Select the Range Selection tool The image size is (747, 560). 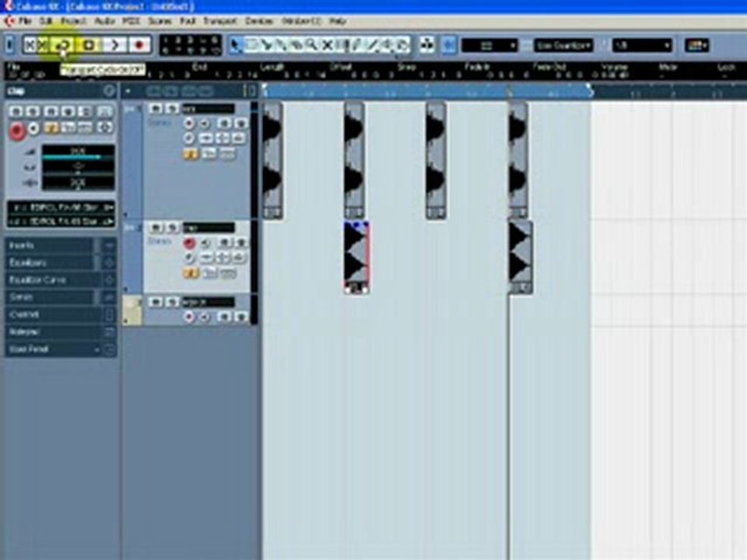point(251,45)
